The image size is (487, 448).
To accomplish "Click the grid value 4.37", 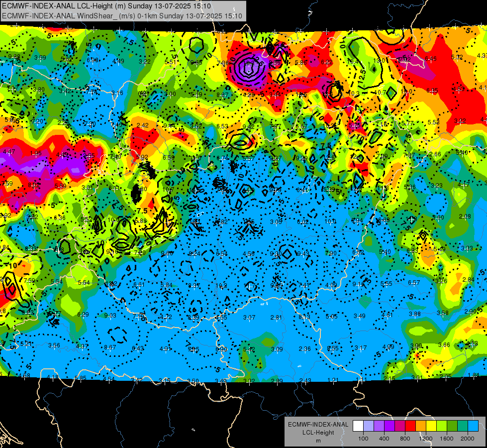I will tap(82, 346).
